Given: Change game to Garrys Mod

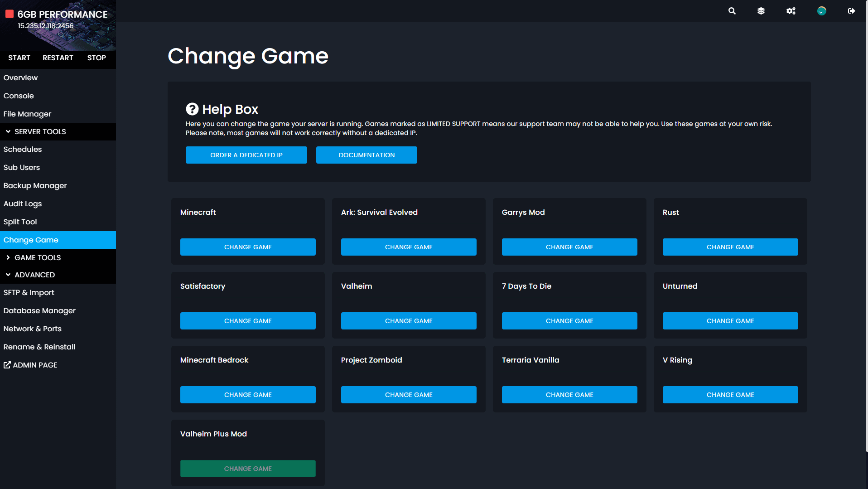Looking at the screenshot, I should tap(569, 247).
